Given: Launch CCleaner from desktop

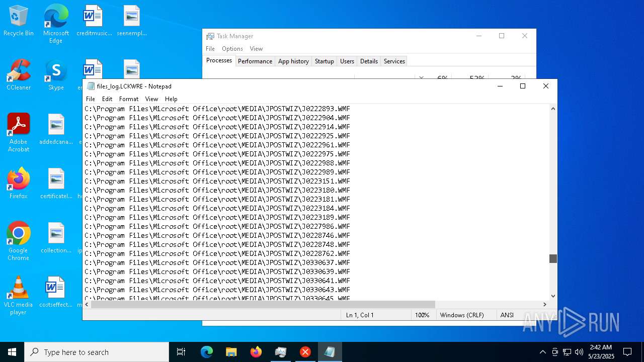Looking at the screenshot, I should coord(19,75).
